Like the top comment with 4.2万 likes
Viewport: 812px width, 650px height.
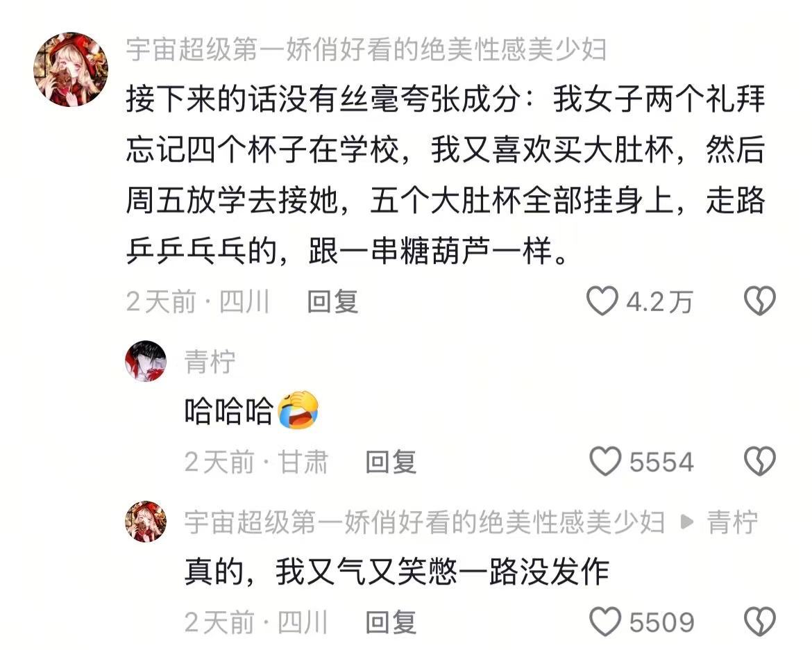point(602,301)
